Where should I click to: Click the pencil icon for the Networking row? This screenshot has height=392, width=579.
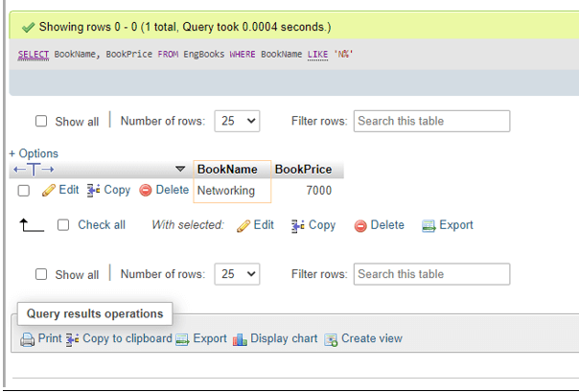48,191
